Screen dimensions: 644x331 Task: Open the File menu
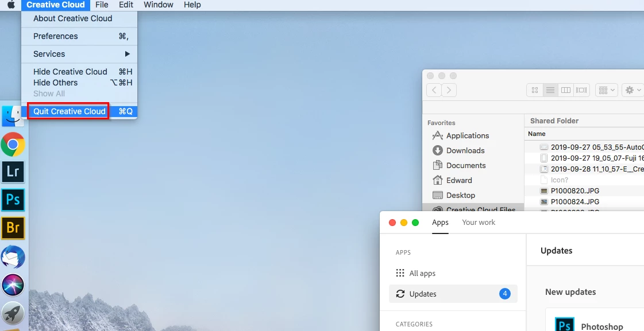[102, 5]
